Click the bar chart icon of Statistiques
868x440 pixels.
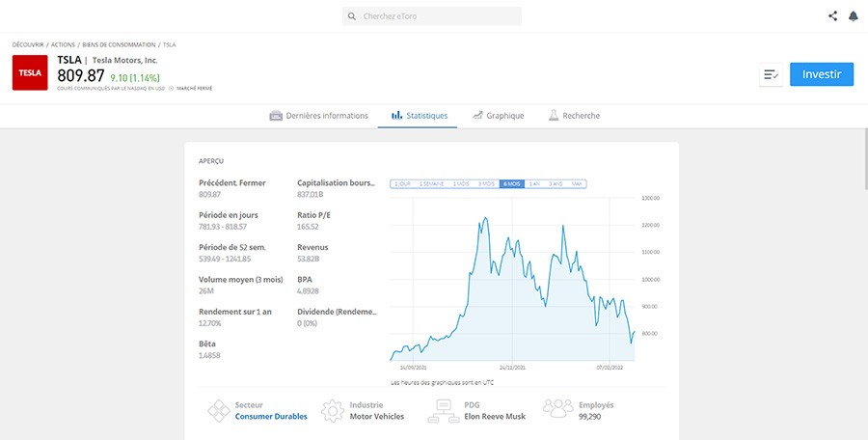coord(396,115)
